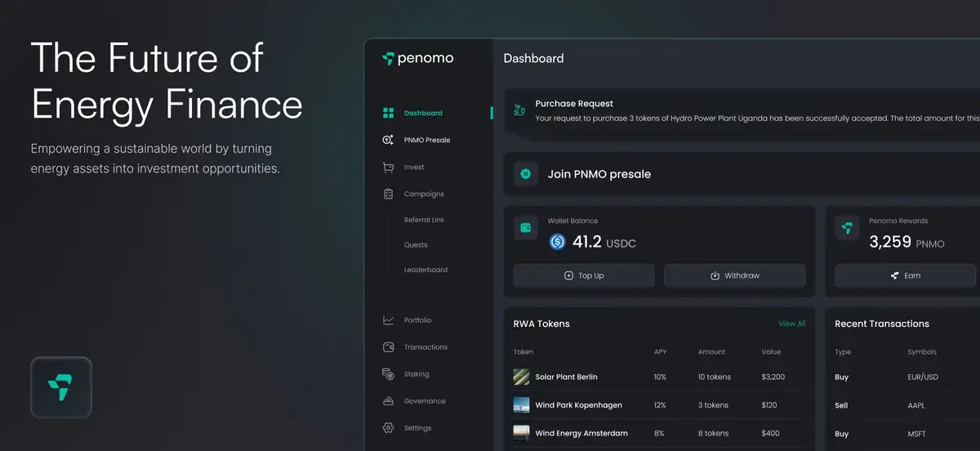Viewport: 980px width, 451px height.
Task: Click the Settings gear icon
Action: [x=388, y=428]
